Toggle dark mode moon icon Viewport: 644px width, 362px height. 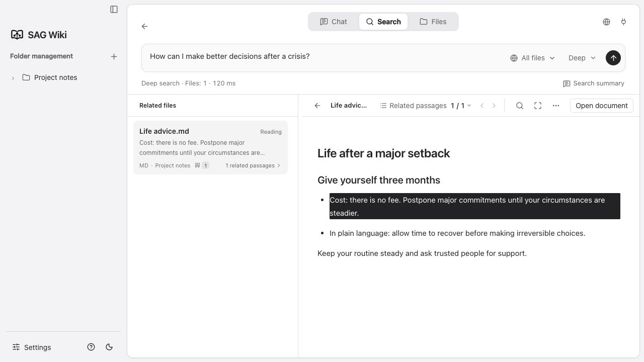click(x=109, y=347)
